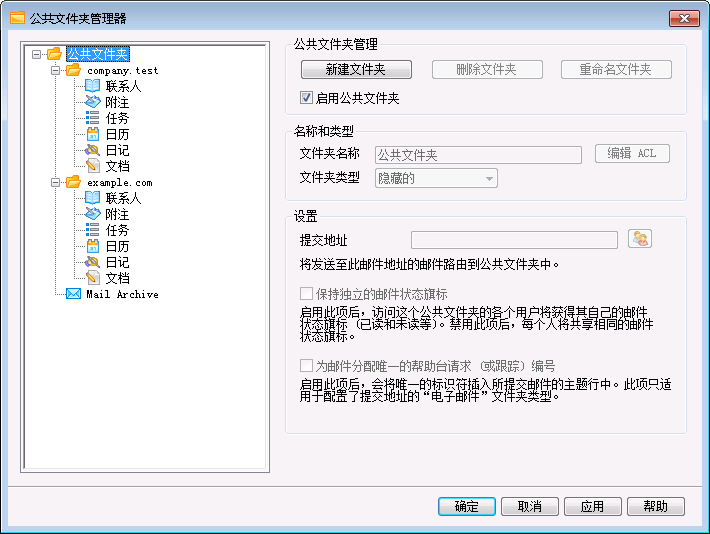Viewport: 710px width, 534px height.
Task: Toggle 保持独立的邮件状态旗标 checkbox
Action: click(306, 294)
